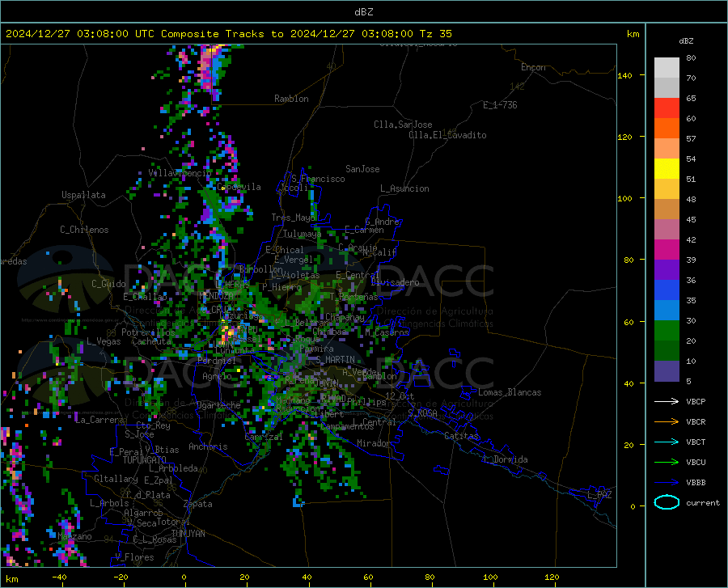Click the L_PAZ label at far east
The image size is (728, 588).
[599, 495]
